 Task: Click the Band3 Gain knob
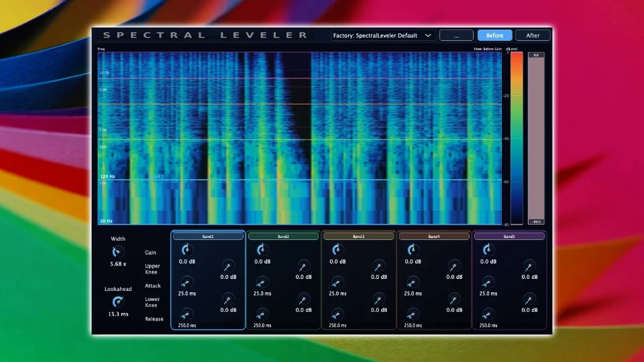point(337,249)
